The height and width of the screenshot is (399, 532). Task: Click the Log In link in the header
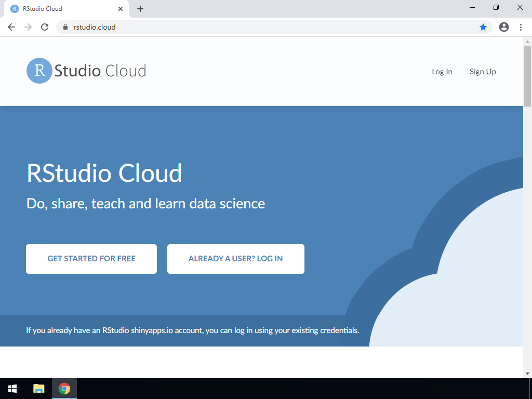pos(442,72)
